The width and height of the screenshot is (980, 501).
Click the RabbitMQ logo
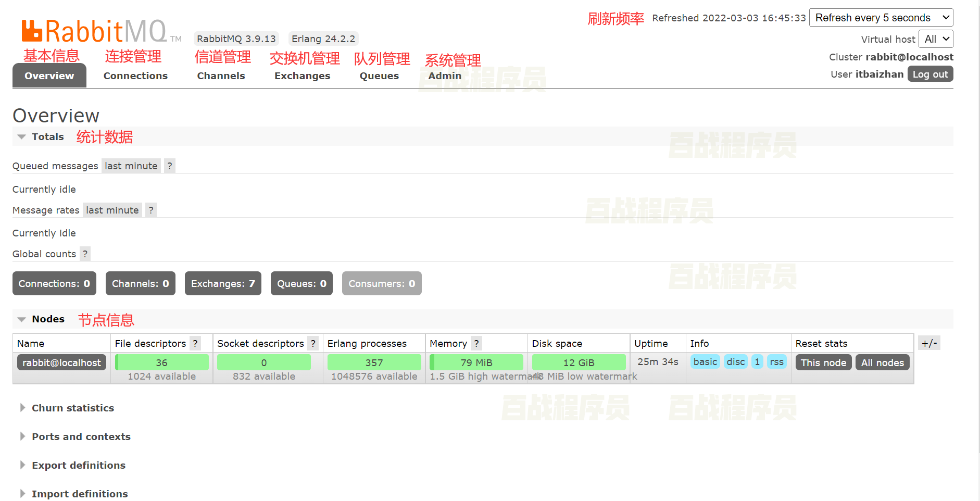pyautogui.click(x=102, y=31)
